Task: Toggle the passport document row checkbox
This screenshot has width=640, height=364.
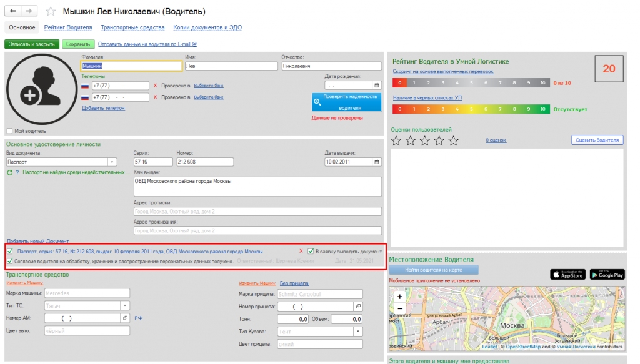Action: click(x=10, y=251)
